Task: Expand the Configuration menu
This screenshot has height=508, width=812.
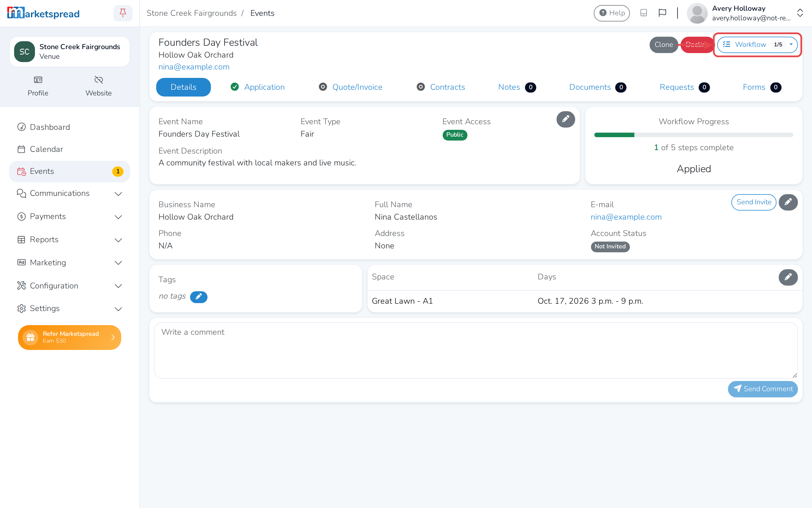Action: coord(69,286)
